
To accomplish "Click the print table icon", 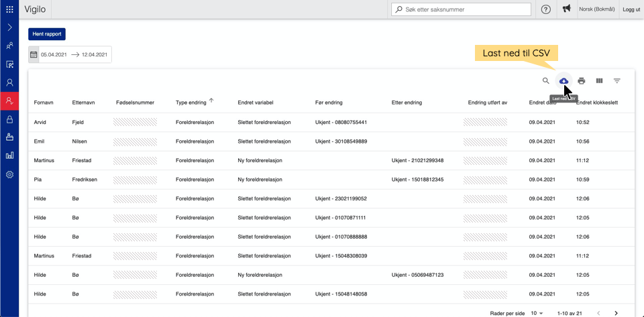I will click(581, 81).
